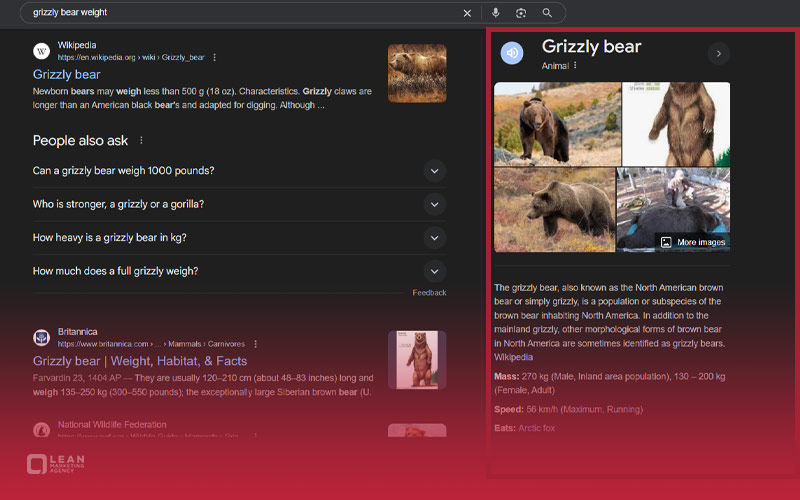800x500 pixels.
Task: Click the en.wikipedia.org URL breadcrumb text
Action: 131,58
